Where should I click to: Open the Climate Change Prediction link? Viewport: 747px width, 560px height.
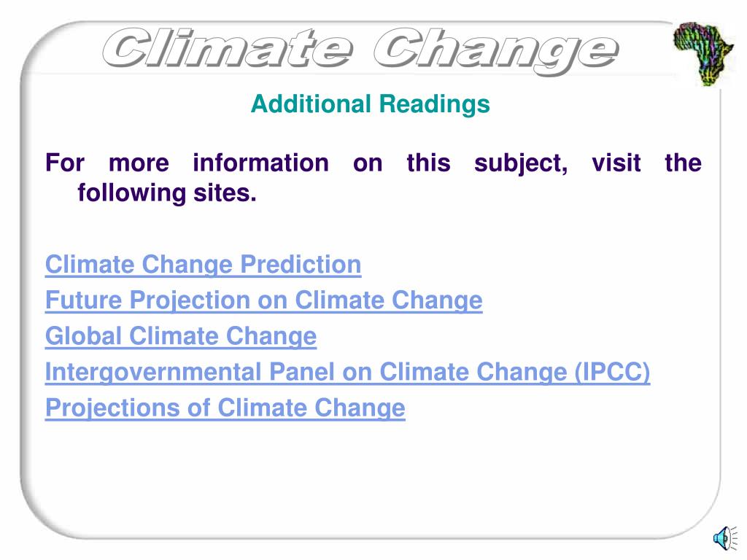pyautogui.click(x=203, y=264)
